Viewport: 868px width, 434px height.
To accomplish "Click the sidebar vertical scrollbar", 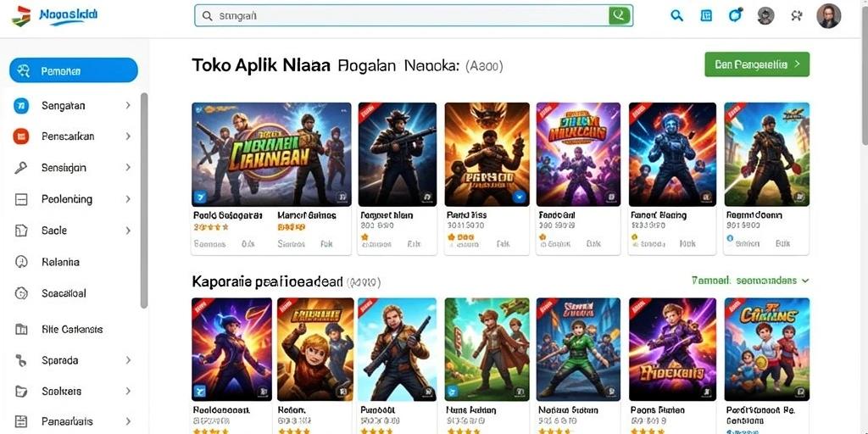I will 144,200.
